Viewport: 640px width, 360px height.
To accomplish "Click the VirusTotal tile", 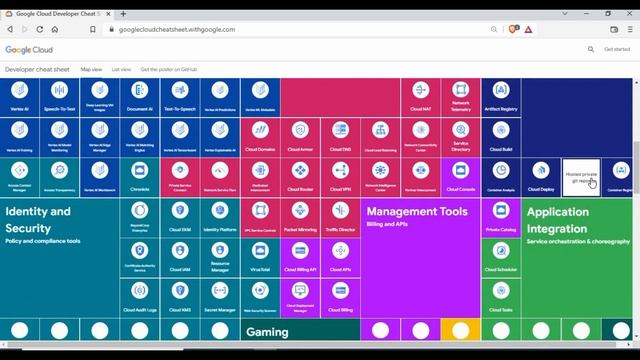I will (x=260, y=258).
